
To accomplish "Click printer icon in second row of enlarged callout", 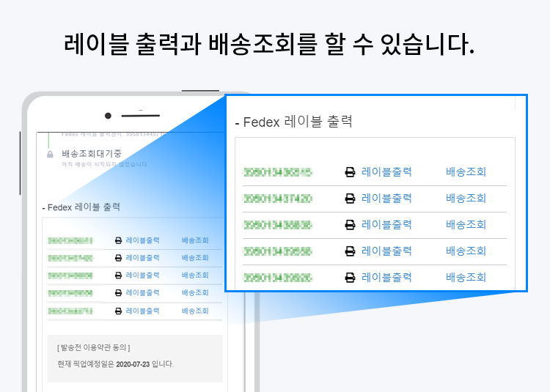I will pyautogui.click(x=350, y=199).
